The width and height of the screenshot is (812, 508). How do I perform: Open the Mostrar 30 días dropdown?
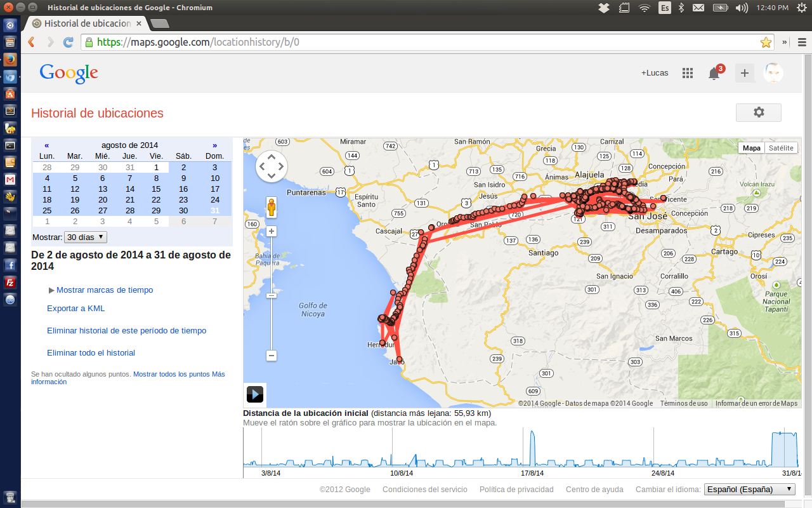86,237
